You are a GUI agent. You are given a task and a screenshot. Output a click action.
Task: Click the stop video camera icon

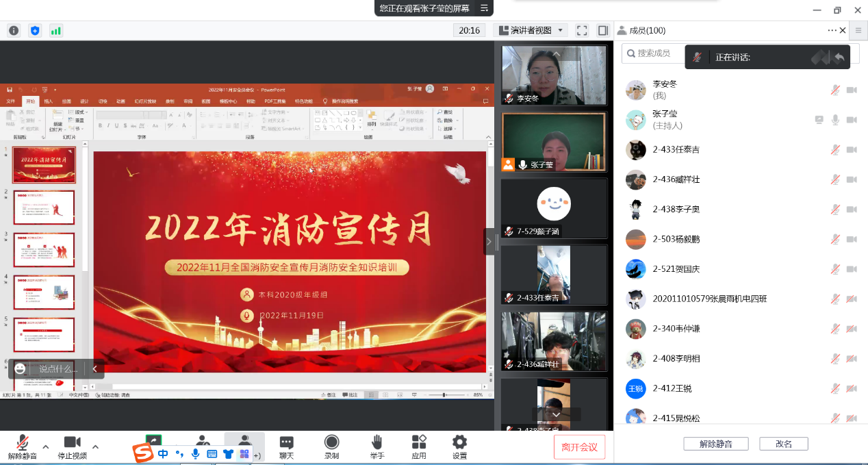72,442
